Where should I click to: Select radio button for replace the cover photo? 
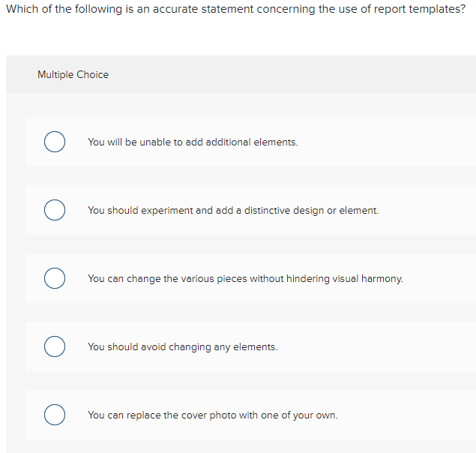(x=55, y=415)
